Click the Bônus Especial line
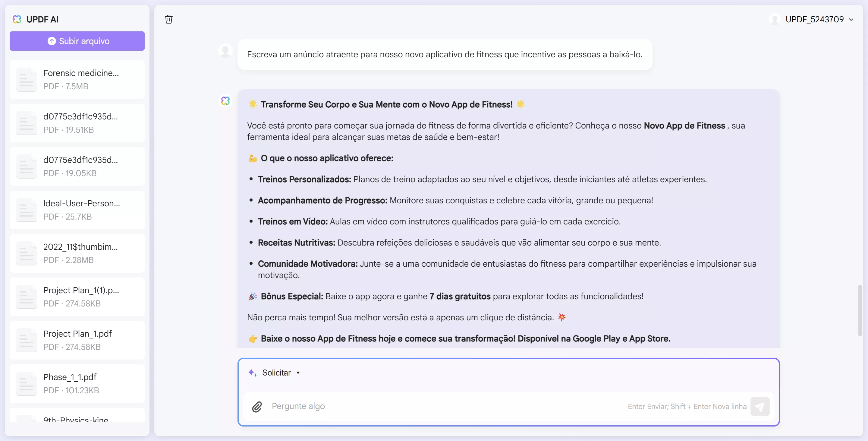The height and width of the screenshot is (441, 868). tap(446, 296)
